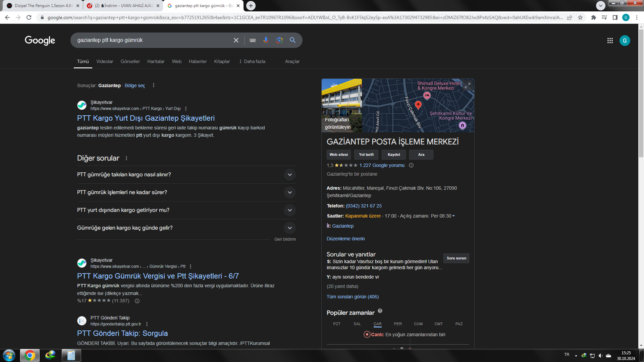Open options next to Diğer sorular heading
The image size is (644, 362).
pos(126,158)
